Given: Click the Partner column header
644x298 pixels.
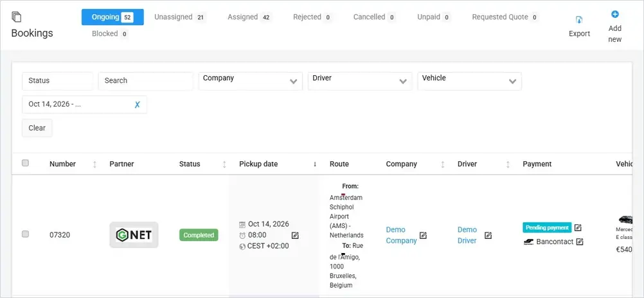Looking at the screenshot, I should point(121,164).
